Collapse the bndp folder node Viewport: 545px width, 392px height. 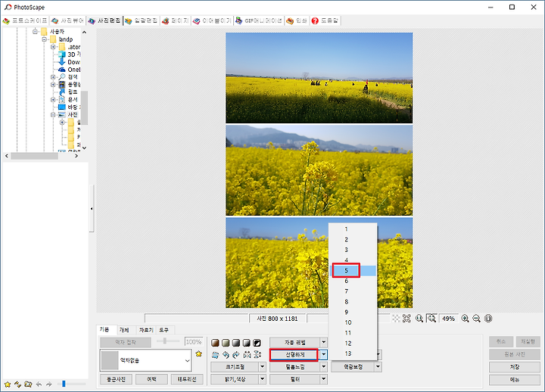tap(44, 39)
